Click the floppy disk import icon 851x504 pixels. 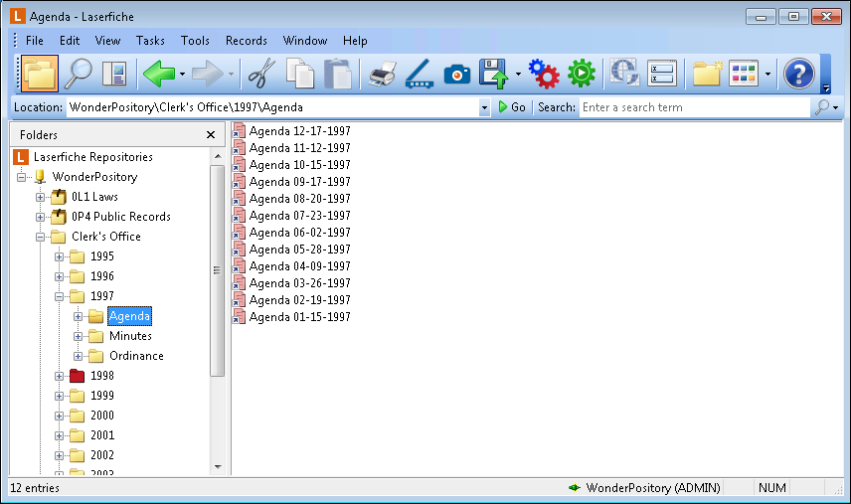coord(493,74)
